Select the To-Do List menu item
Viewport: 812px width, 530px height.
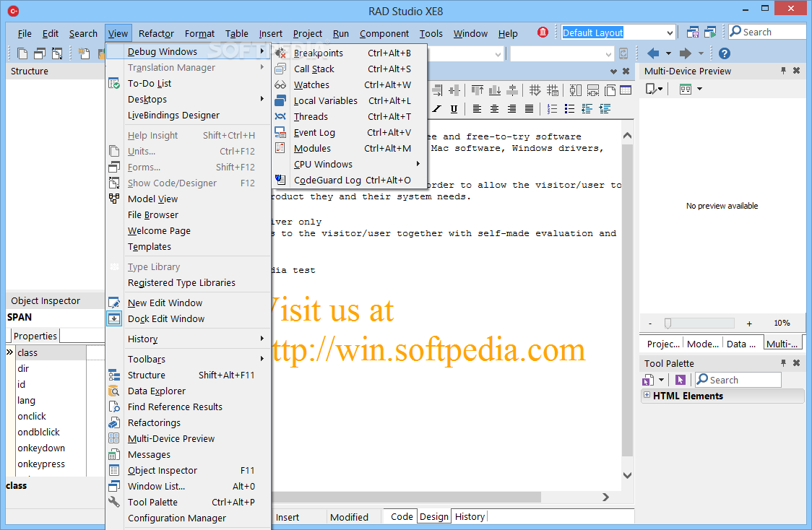(189, 83)
